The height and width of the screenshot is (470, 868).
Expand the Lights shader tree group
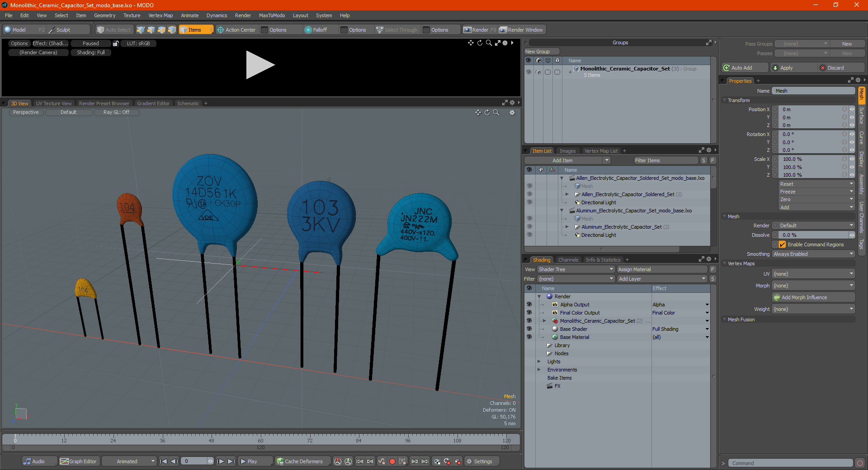coord(539,362)
